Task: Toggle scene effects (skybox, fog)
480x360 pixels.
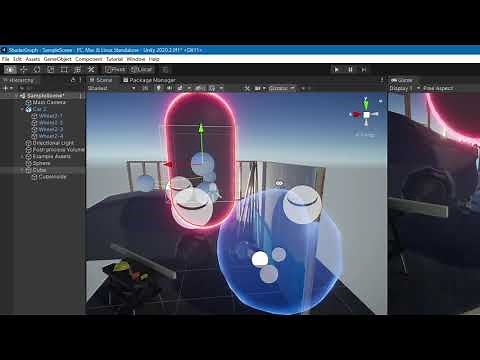Action: point(180,88)
